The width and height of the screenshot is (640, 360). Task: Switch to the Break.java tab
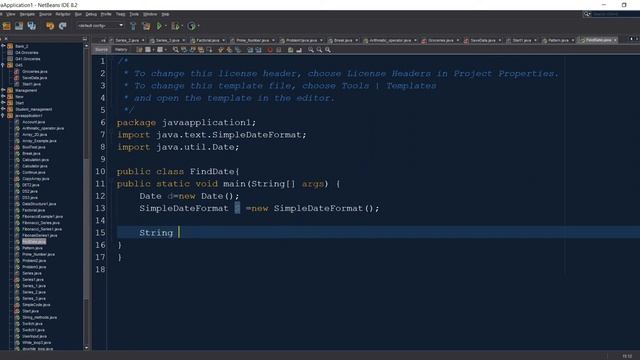(343, 40)
